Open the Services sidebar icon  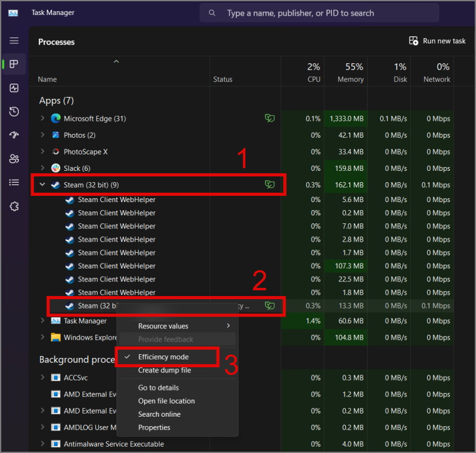click(14, 206)
